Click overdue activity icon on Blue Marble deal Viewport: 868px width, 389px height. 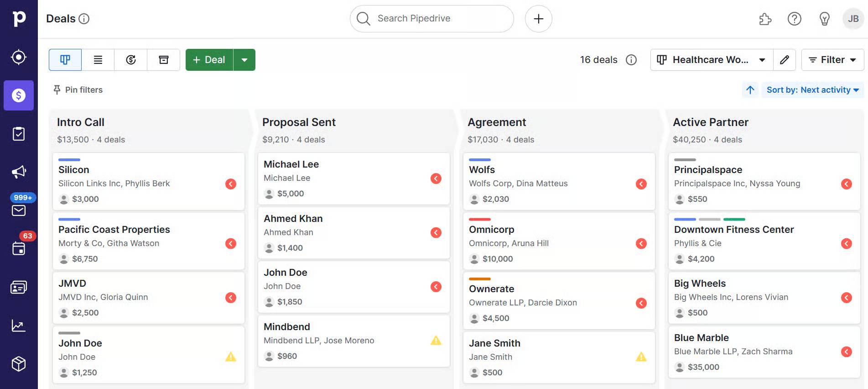[847, 352]
